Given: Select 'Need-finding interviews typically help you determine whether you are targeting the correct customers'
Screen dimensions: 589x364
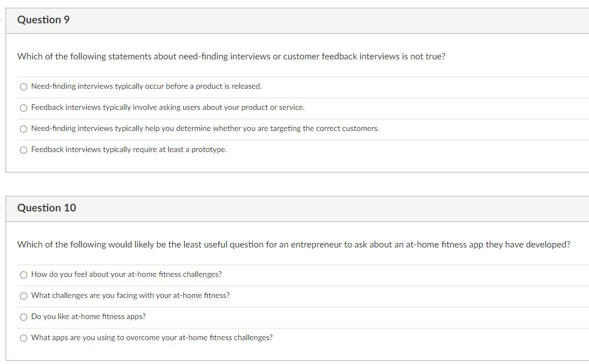Looking at the screenshot, I should [x=23, y=129].
